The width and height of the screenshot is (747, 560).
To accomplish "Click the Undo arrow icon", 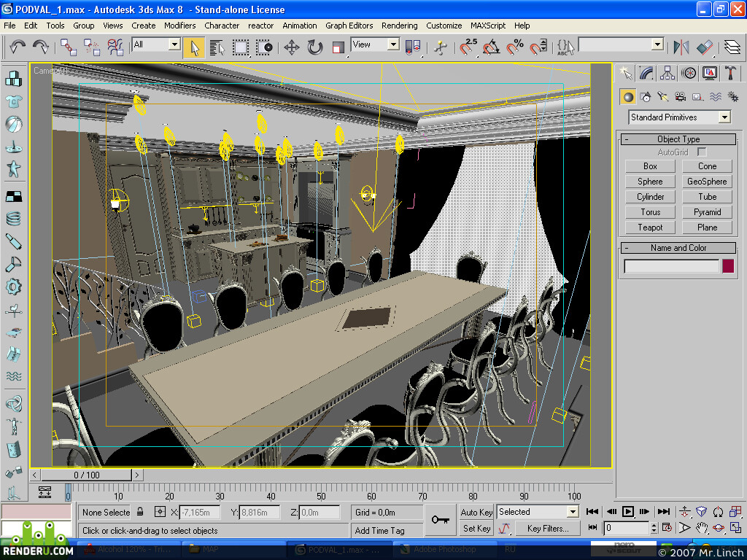I will click(x=18, y=47).
